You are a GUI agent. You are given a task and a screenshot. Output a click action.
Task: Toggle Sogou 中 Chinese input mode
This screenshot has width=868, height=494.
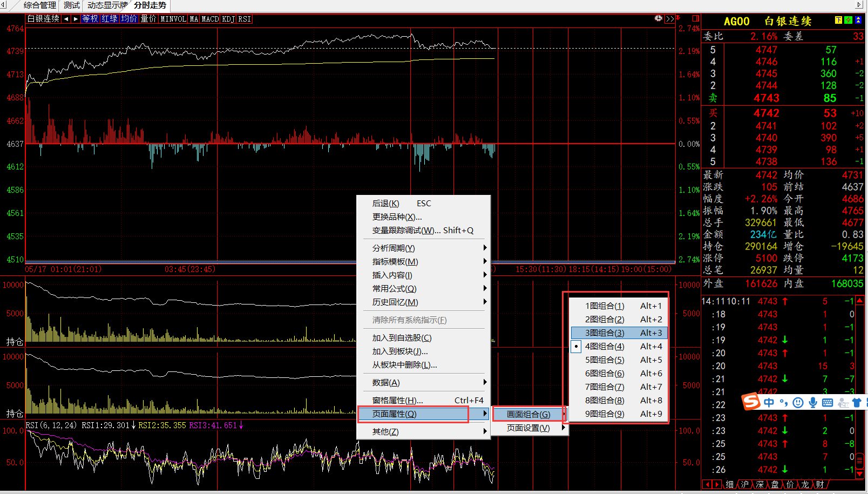click(769, 403)
